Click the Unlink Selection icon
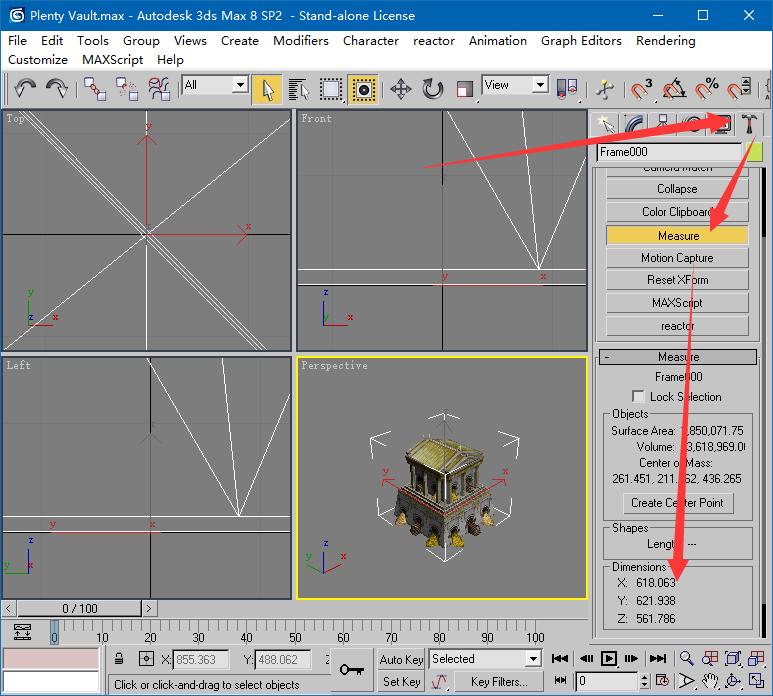 [x=127, y=89]
